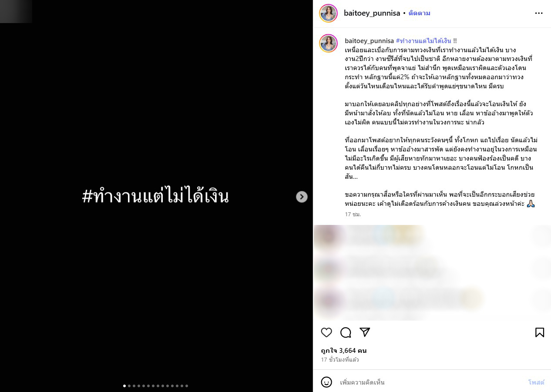
Task: Open baitoey_punnisa username in the header
Action: coord(372,13)
